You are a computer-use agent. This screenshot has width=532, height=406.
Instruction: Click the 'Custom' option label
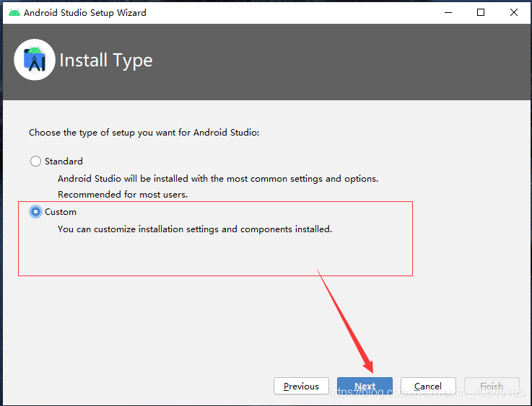coord(61,212)
